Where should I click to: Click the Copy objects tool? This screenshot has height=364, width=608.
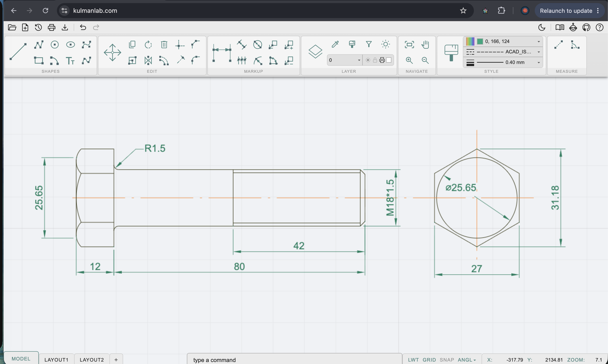click(132, 44)
